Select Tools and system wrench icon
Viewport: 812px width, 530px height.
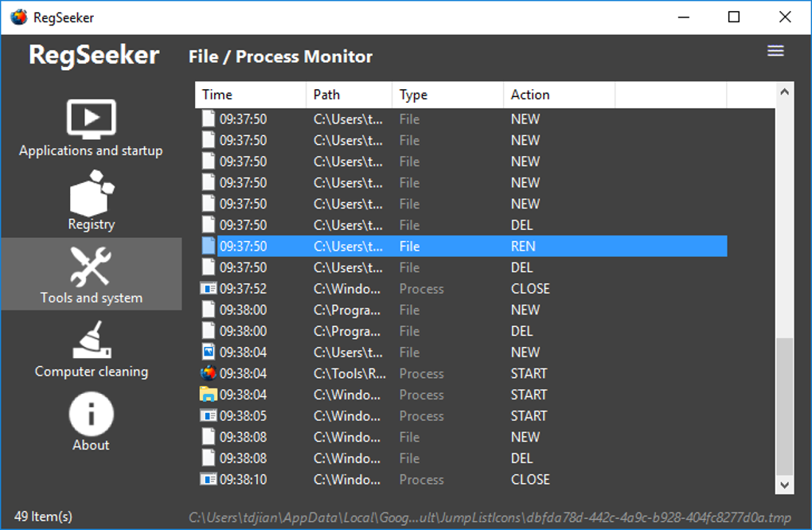[91, 266]
